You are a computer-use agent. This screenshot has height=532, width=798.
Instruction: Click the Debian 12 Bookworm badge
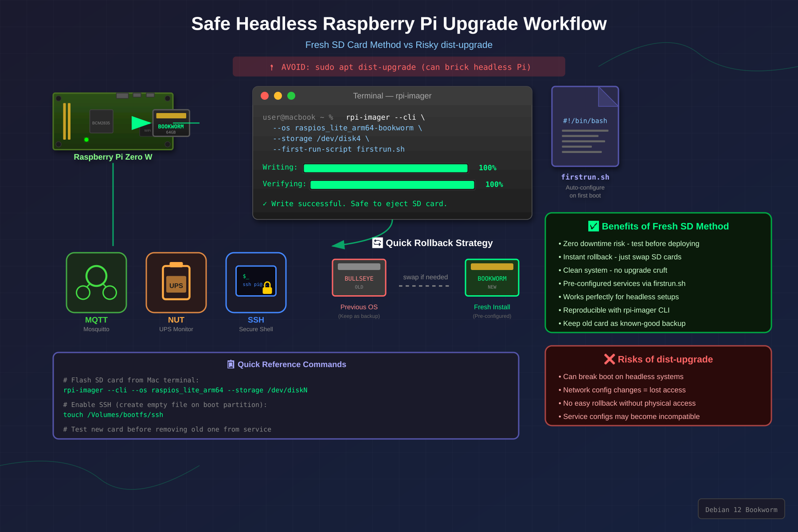pyautogui.click(x=741, y=509)
